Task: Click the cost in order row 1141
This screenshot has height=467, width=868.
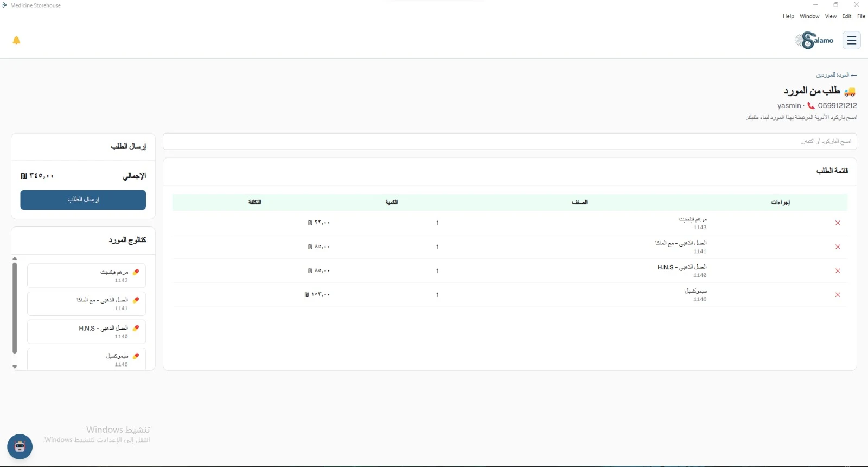Action: pyautogui.click(x=319, y=247)
